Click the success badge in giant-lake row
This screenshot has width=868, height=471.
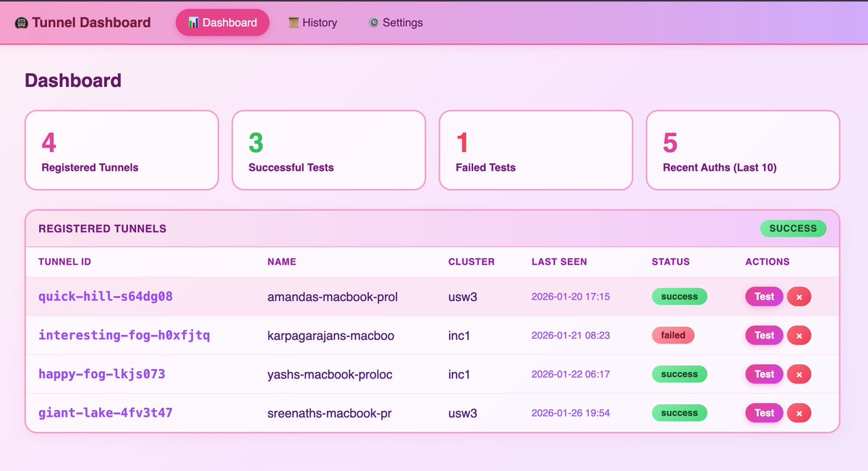click(679, 413)
